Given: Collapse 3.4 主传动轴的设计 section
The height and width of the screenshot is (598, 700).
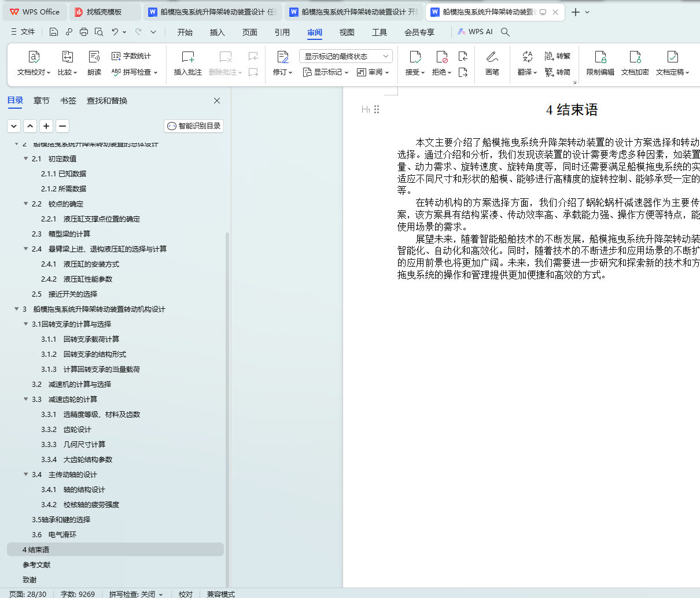Looking at the screenshot, I should 26,474.
